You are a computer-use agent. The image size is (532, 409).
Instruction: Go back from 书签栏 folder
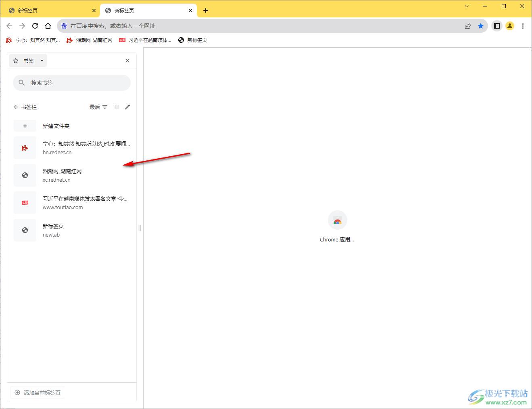pyautogui.click(x=16, y=107)
